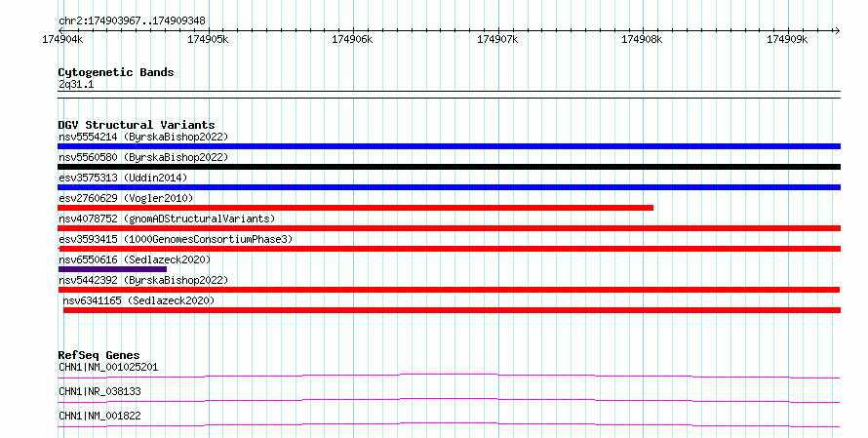Select the black nsv5560580 variant bar
868x438 pixels.
449,167
